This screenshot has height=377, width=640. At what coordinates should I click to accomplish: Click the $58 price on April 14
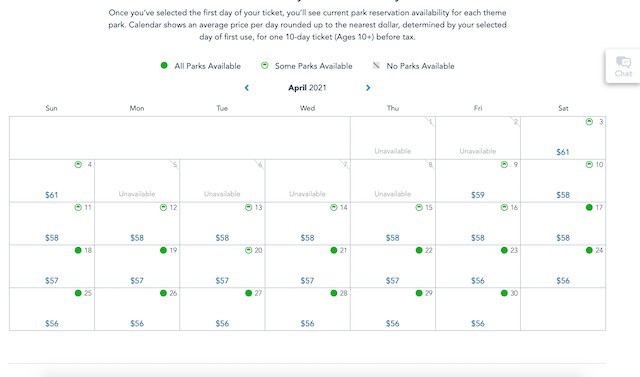307,238
